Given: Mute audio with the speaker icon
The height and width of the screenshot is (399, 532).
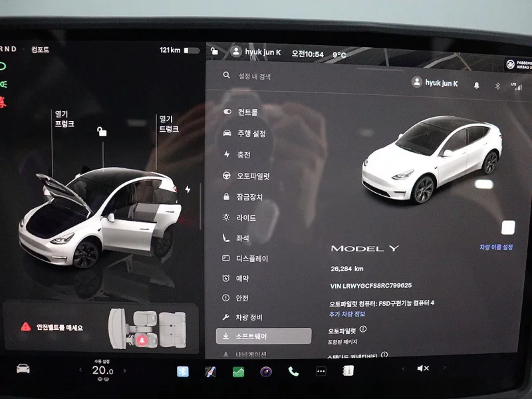Looking at the screenshot, I should click(x=424, y=368).
